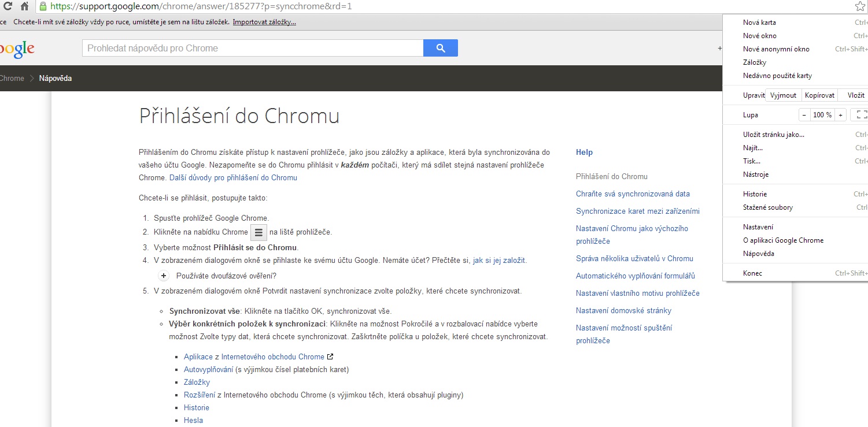Open 'Správa několika uživatelů v Chromu' link

tap(634, 258)
